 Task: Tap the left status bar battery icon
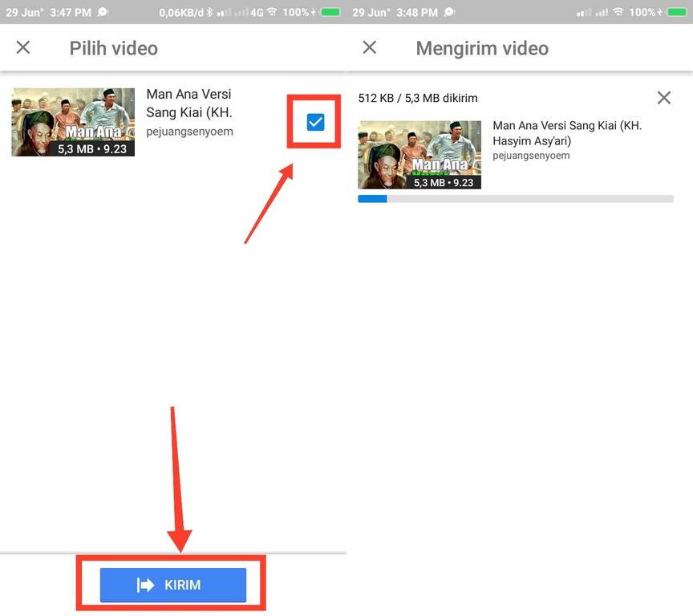pos(330,12)
